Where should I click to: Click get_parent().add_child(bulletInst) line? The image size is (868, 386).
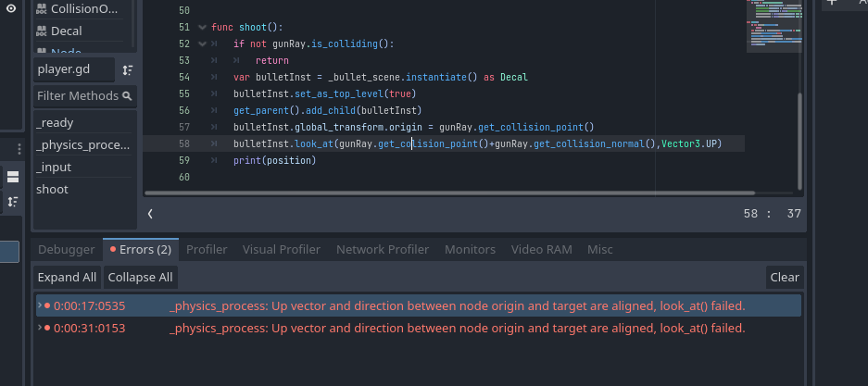pos(328,110)
